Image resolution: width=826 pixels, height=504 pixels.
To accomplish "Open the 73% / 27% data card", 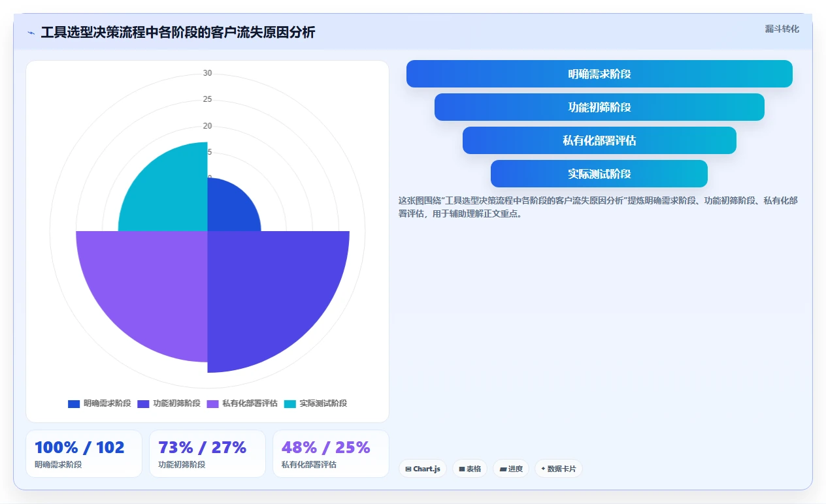I will (207, 454).
